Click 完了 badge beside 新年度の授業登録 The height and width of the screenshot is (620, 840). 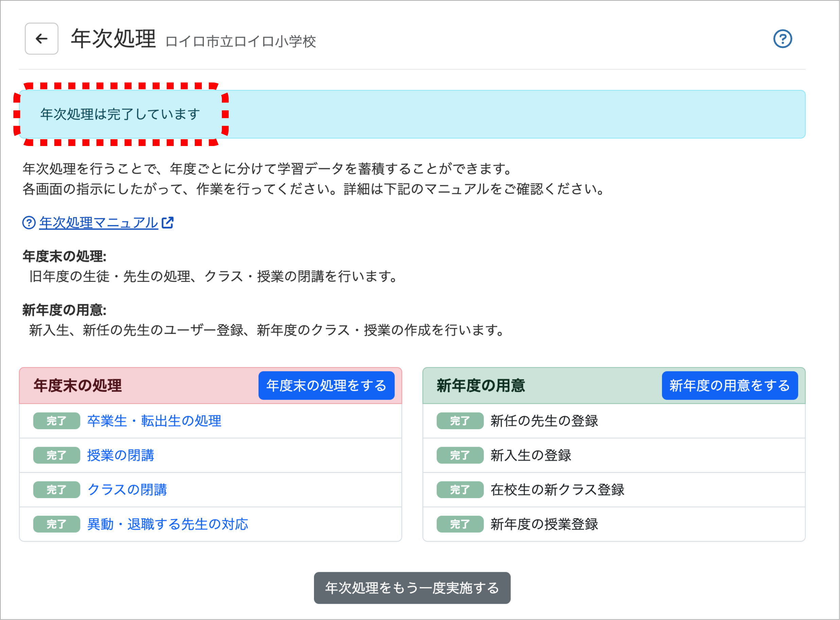tap(460, 524)
